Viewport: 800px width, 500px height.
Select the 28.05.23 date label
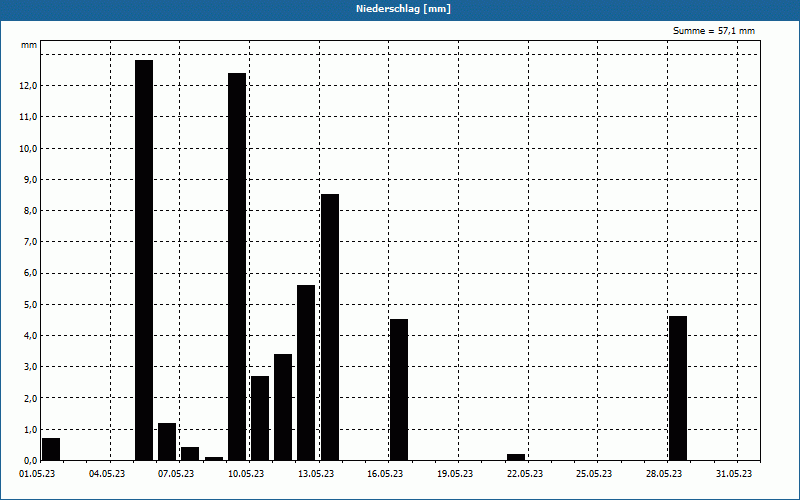(664, 474)
